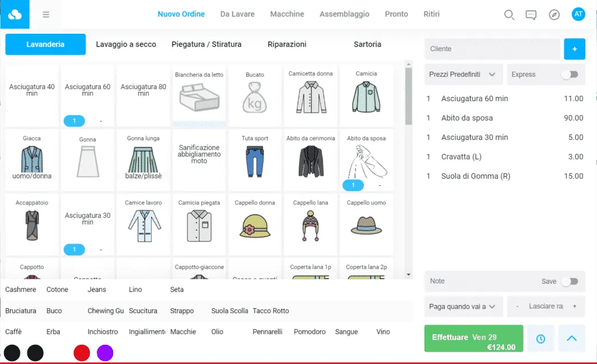Decrease Abito da sposa quantity with minus

coord(380,185)
